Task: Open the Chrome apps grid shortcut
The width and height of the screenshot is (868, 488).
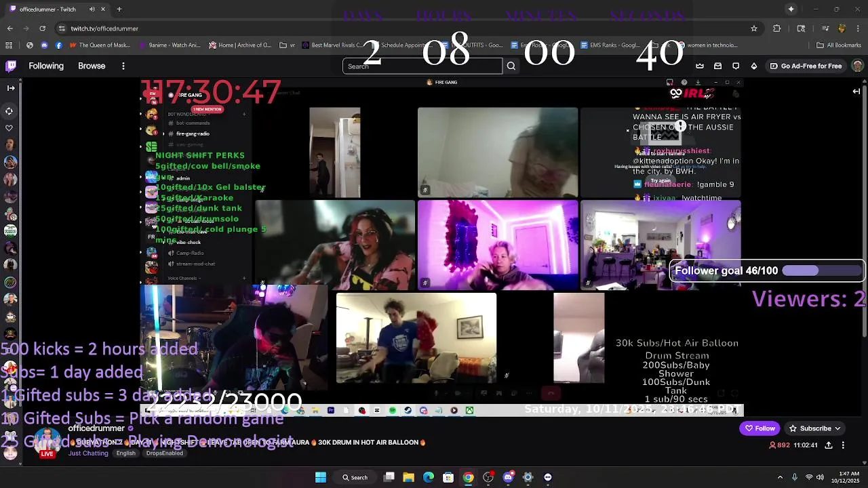Action: (x=9, y=45)
